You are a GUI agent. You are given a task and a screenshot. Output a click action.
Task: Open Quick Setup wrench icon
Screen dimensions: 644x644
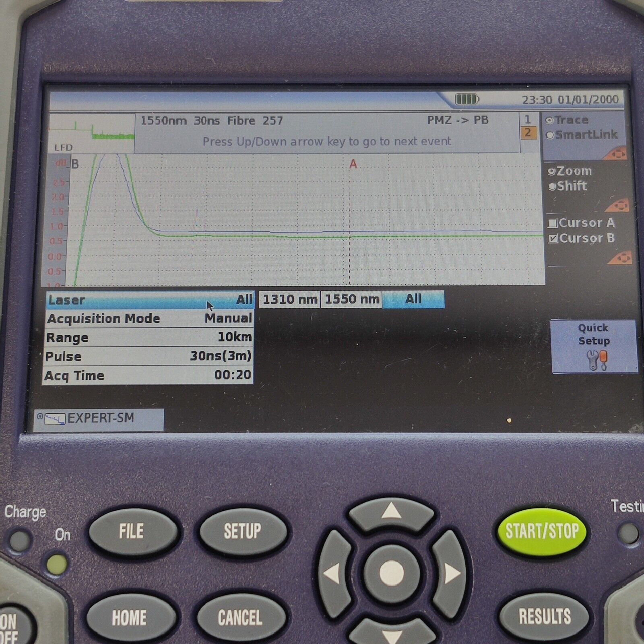597,359
